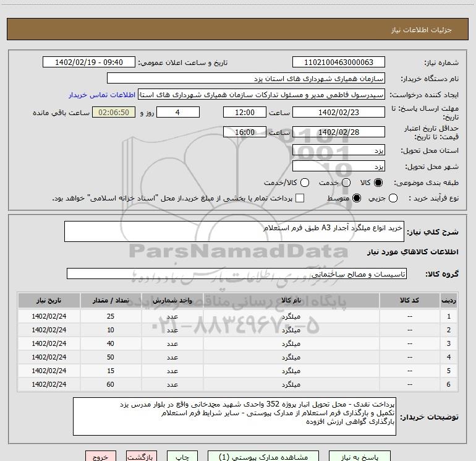Image resolution: width=476 pixels, height=461 pixels.
Task: Click the response deadline date 1402/02/23
Action: 339,112
